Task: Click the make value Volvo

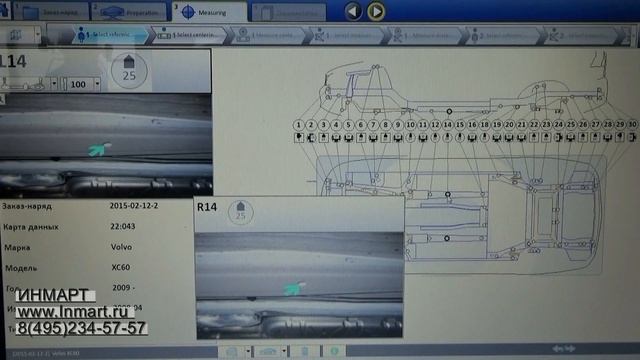Action: coord(121,247)
